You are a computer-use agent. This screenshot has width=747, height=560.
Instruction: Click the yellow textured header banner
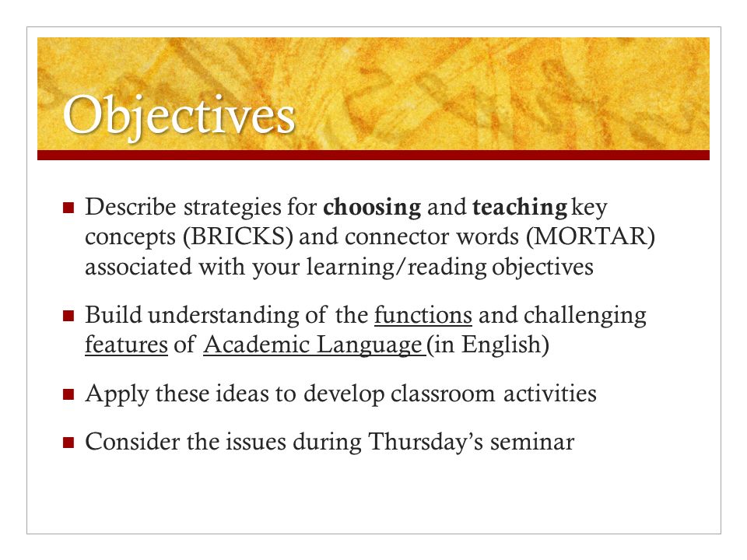(x=373, y=94)
